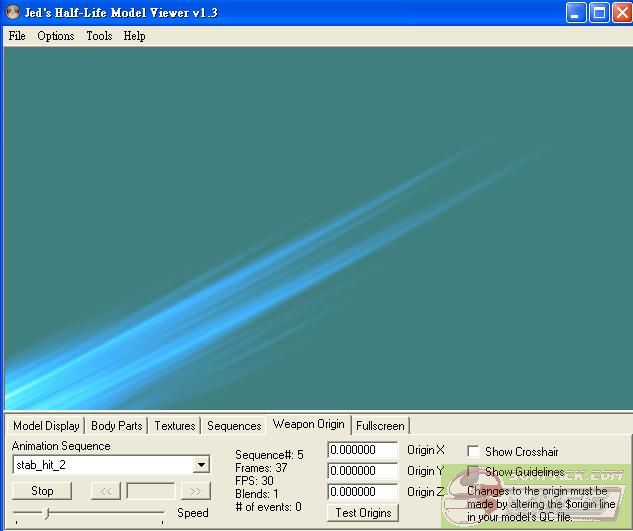Click the Origin X input field
633x531 pixels.
(x=363, y=451)
